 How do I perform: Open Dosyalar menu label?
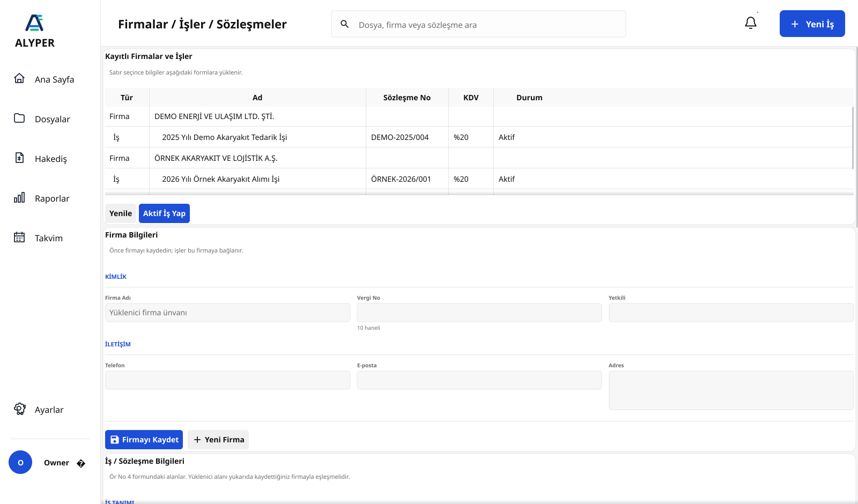pyautogui.click(x=53, y=119)
